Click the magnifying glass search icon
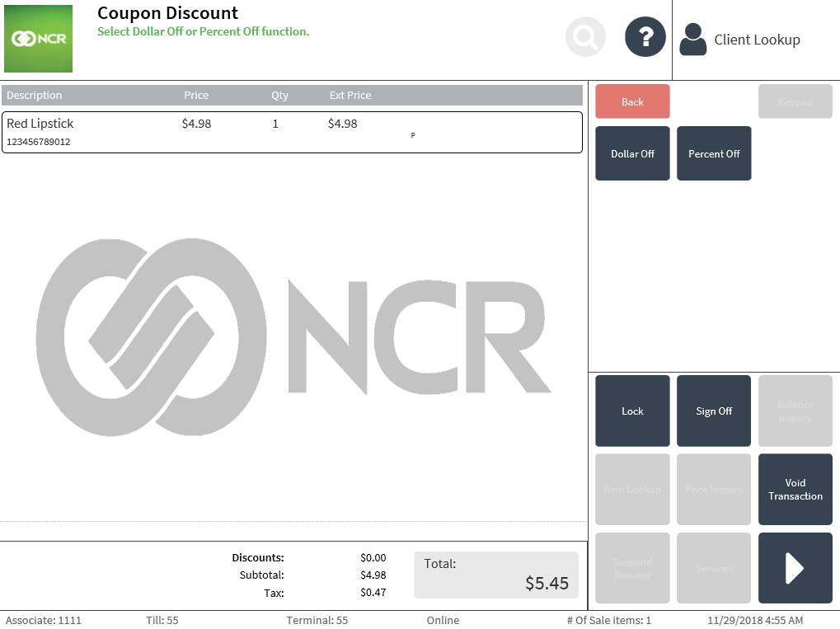Image resolution: width=840 pixels, height=629 pixels. pyautogui.click(x=585, y=37)
